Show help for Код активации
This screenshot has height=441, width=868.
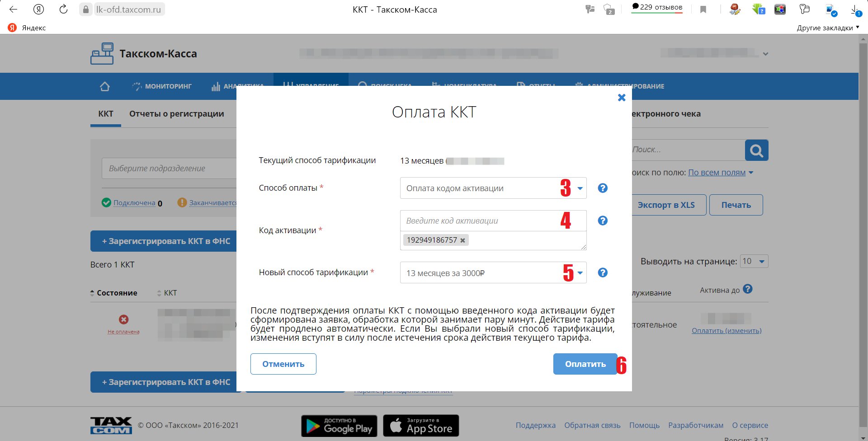[x=603, y=220]
